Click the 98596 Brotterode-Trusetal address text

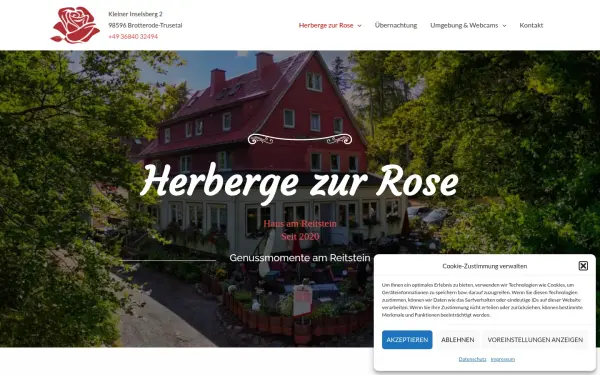(145, 25)
